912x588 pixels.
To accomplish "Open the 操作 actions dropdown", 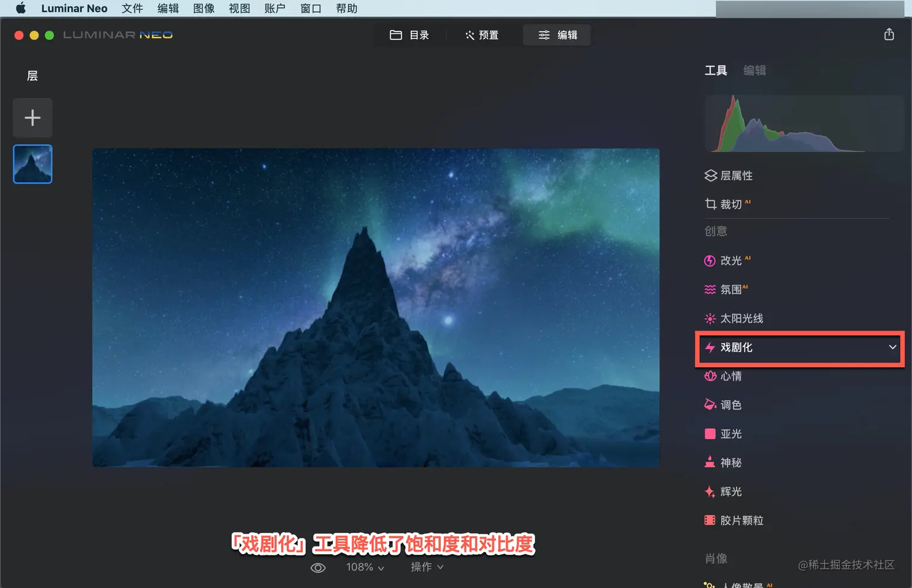I will pos(427,567).
